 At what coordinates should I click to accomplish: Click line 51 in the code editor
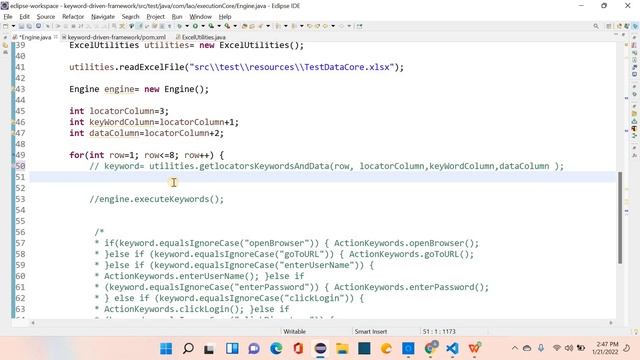322,177
